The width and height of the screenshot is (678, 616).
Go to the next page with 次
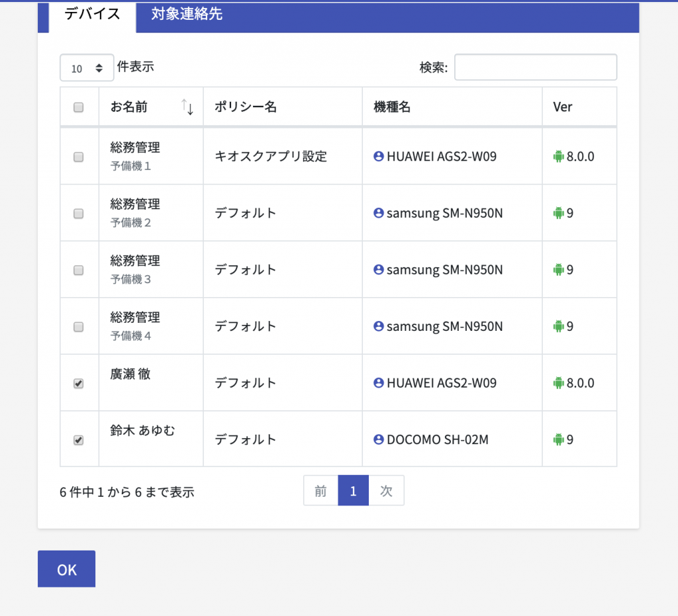click(386, 491)
